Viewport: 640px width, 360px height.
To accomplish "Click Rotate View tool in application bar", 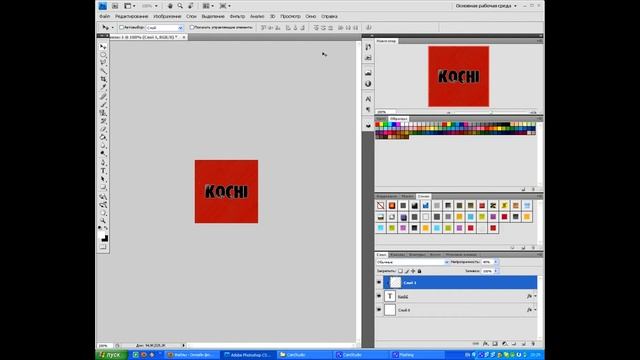I will pos(191,6).
